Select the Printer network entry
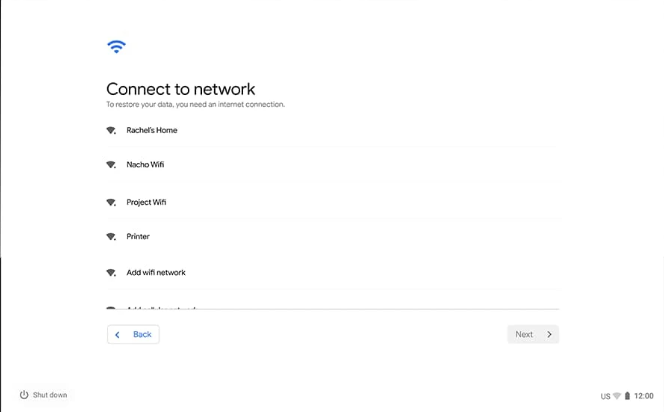This screenshot has width=664, height=412. click(332, 237)
